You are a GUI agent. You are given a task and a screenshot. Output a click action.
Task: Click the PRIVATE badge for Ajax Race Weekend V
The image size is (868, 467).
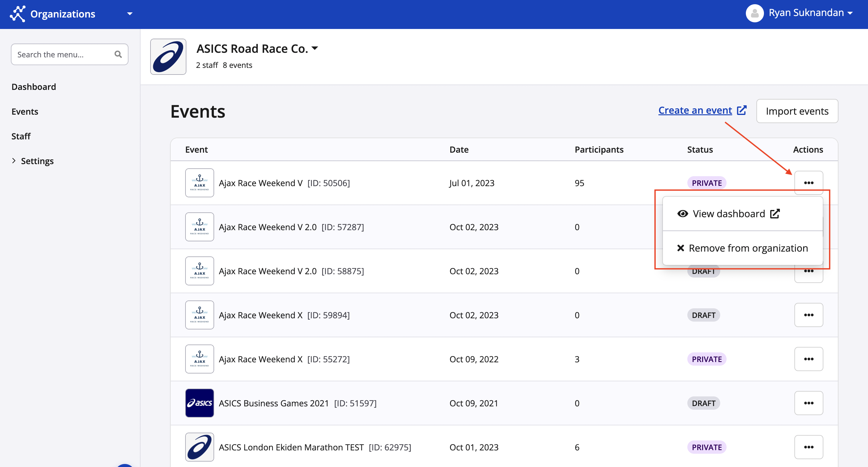tap(707, 183)
